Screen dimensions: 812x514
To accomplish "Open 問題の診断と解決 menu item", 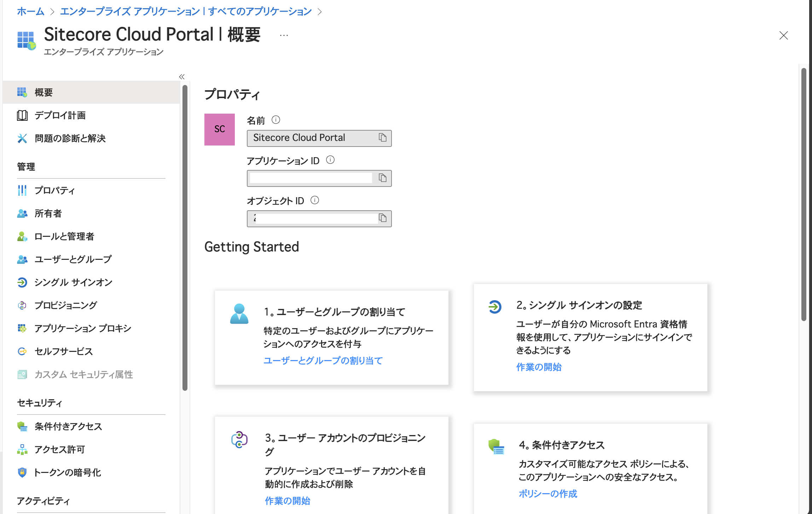I will pos(91,138).
